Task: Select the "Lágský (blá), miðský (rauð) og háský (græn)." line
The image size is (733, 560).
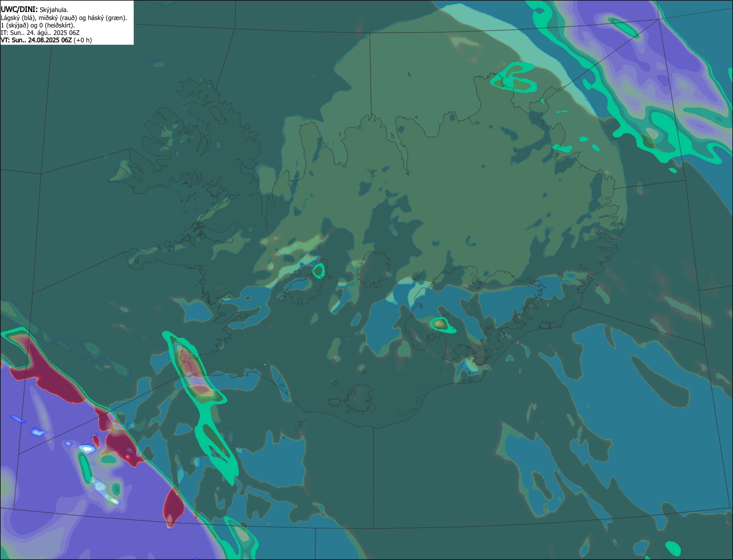Action: click(64, 18)
